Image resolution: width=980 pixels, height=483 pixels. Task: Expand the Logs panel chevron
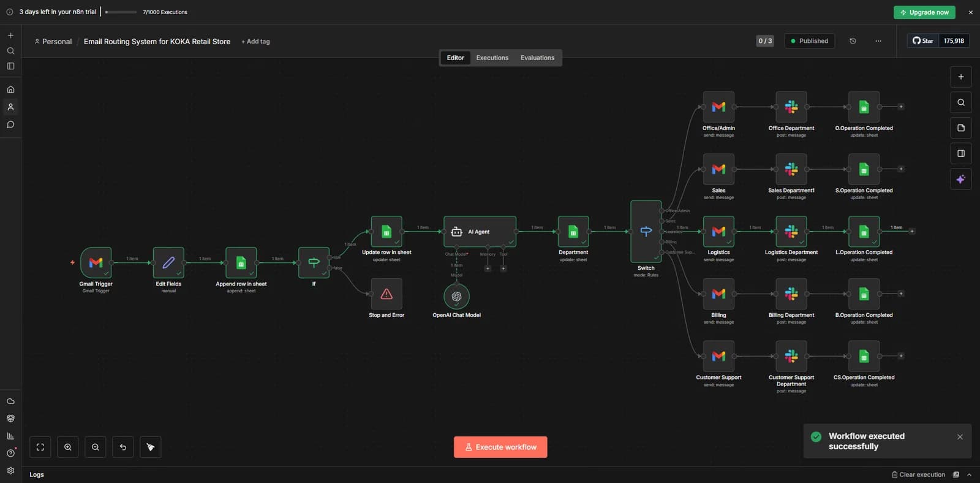click(969, 474)
